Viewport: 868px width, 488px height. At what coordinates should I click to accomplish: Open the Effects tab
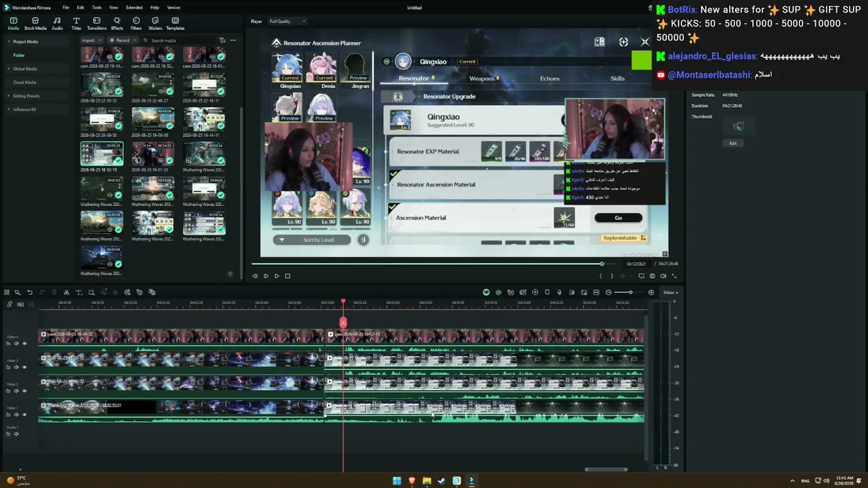(117, 24)
